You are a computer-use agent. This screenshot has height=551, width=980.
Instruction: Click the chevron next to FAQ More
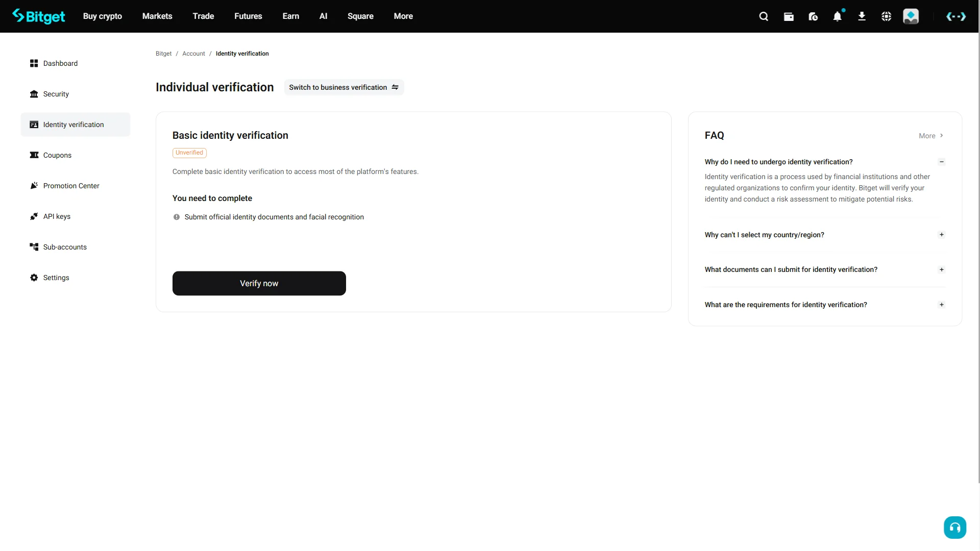[942, 136]
